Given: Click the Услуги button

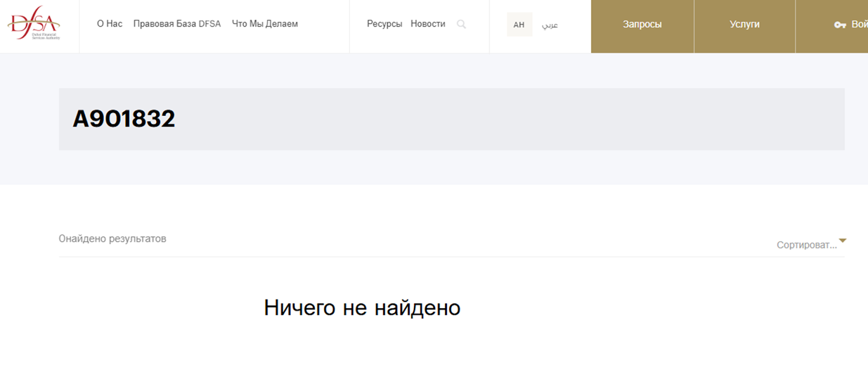Looking at the screenshot, I should [744, 24].
